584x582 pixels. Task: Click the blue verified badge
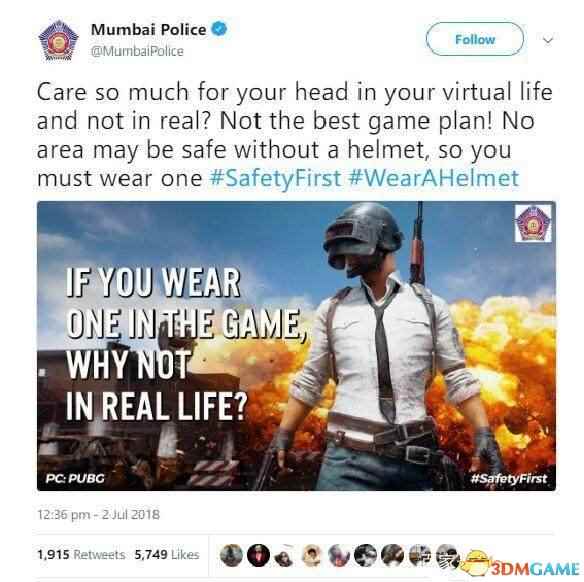[x=219, y=29]
